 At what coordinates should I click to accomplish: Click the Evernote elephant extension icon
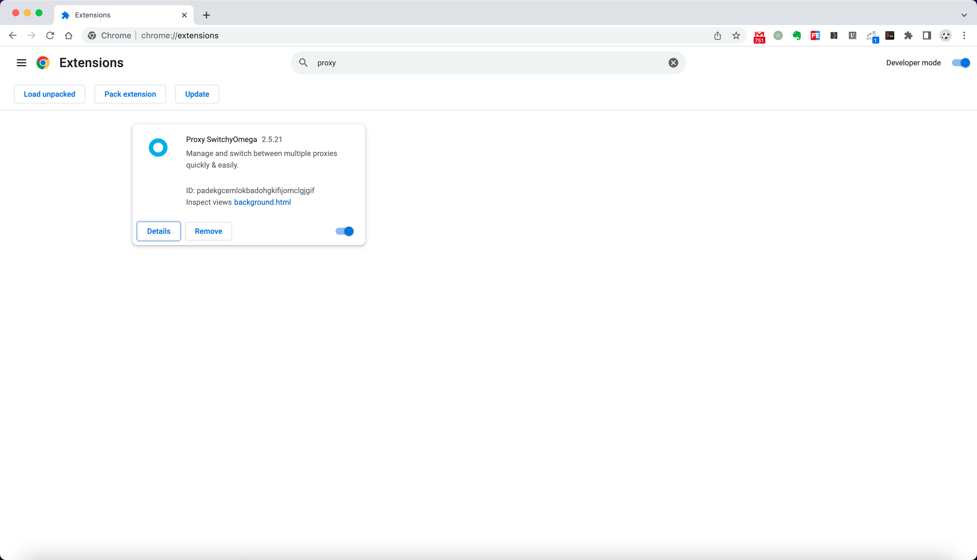point(796,36)
